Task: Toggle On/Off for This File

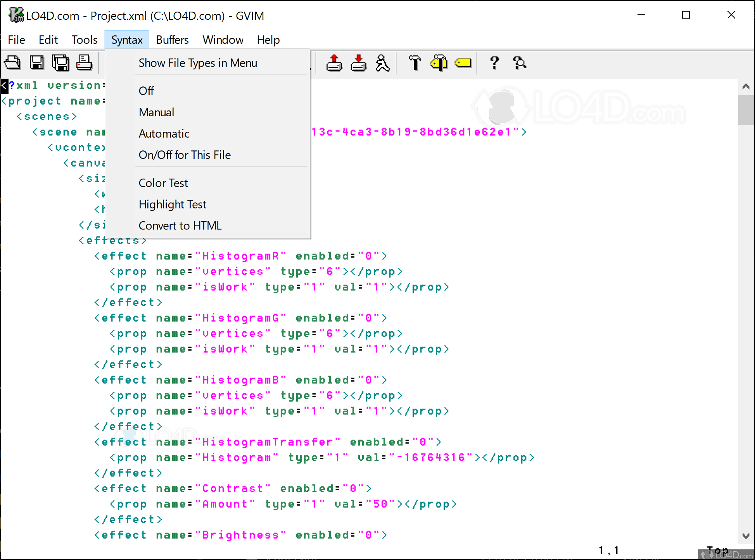Action: [185, 155]
